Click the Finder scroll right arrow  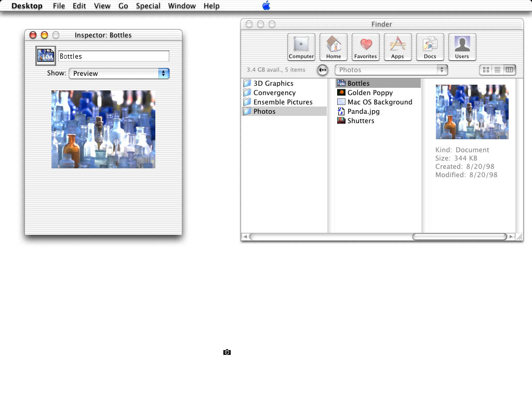tap(511, 236)
